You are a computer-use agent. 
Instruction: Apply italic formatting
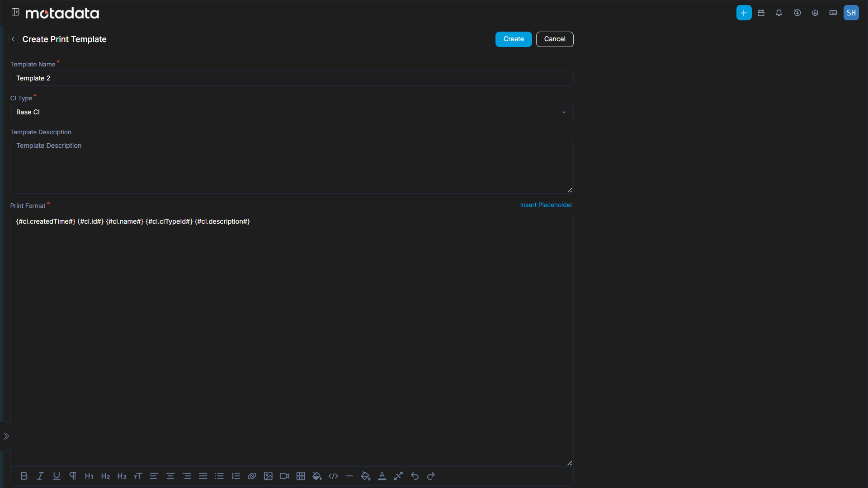coord(40,476)
